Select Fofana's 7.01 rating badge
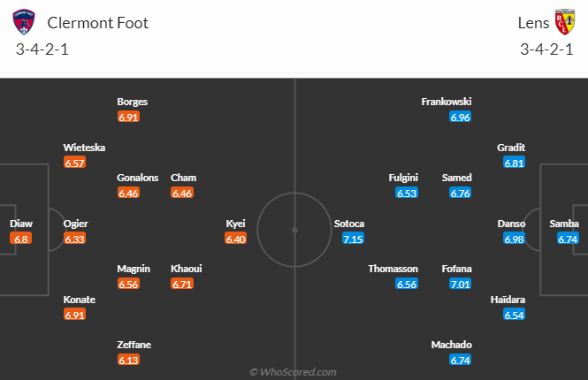 [x=460, y=284]
